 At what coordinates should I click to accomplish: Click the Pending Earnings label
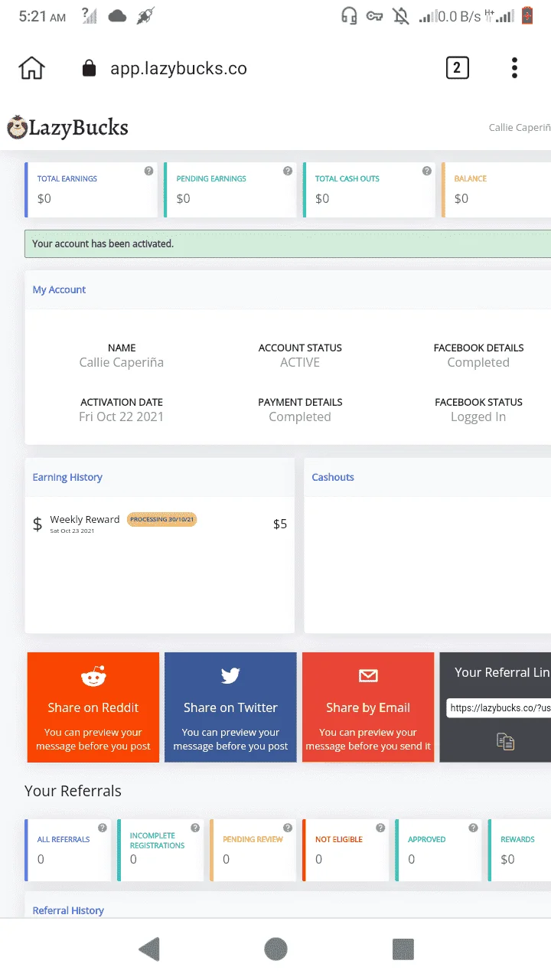[x=211, y=178]
